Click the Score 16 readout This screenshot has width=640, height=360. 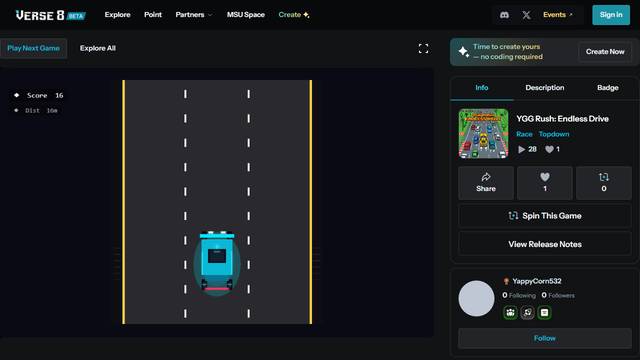click(x=39, y=96)
